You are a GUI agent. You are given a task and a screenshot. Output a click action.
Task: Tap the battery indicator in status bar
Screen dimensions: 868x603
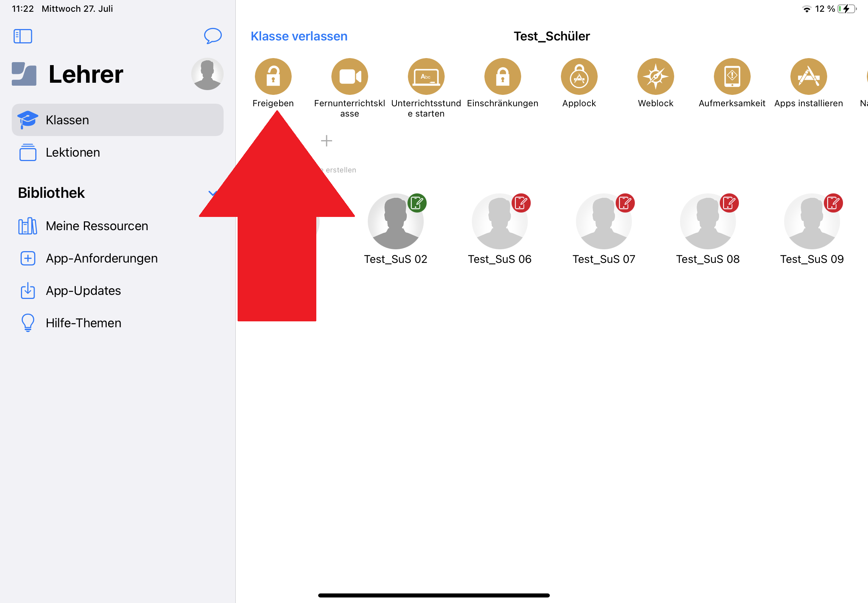tap(847, 9)
